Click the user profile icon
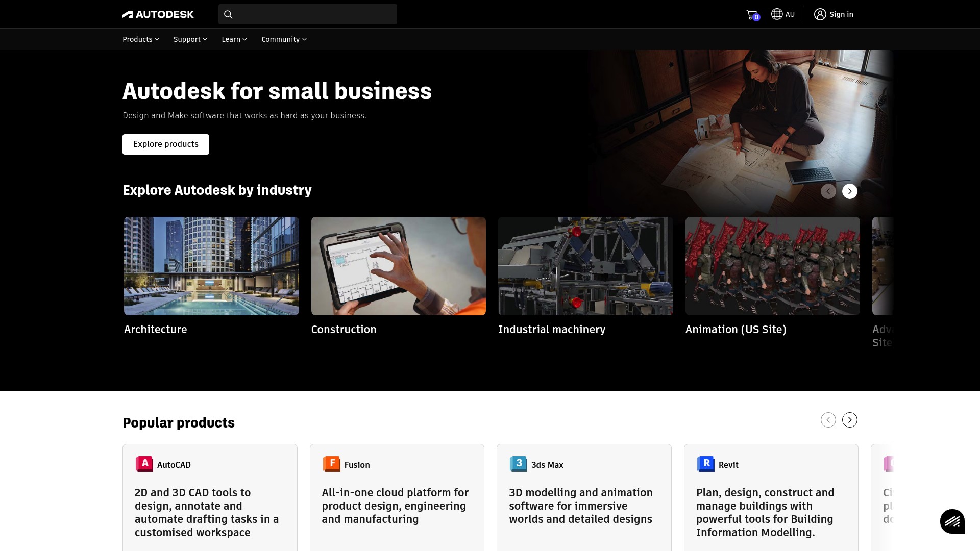 click(820, 14)
